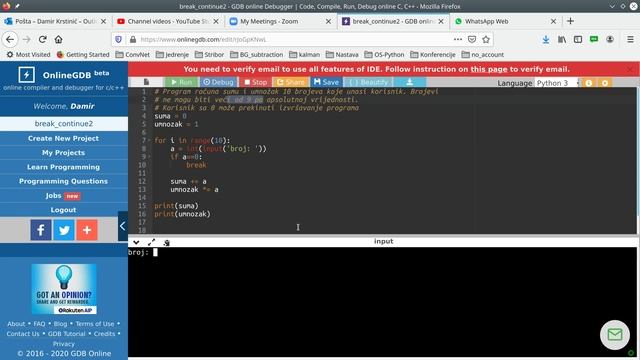
Task: Open Terms of Use link
Action: 95,324
